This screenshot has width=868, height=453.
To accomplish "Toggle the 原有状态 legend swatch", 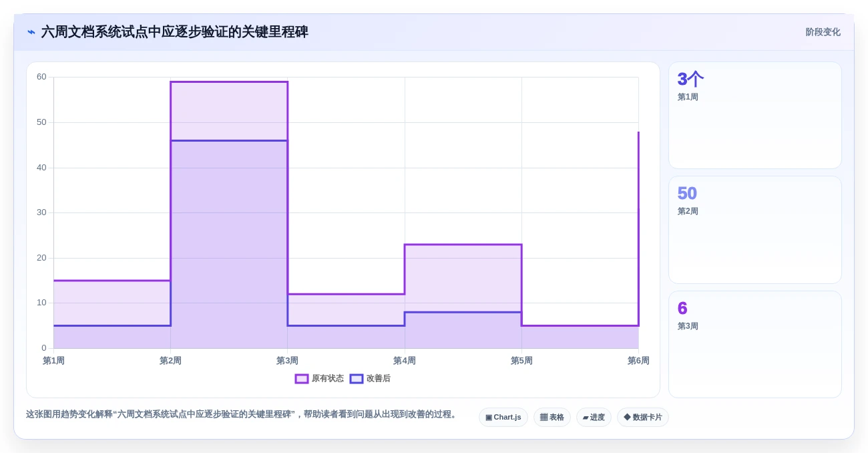I will click(302, 379).
